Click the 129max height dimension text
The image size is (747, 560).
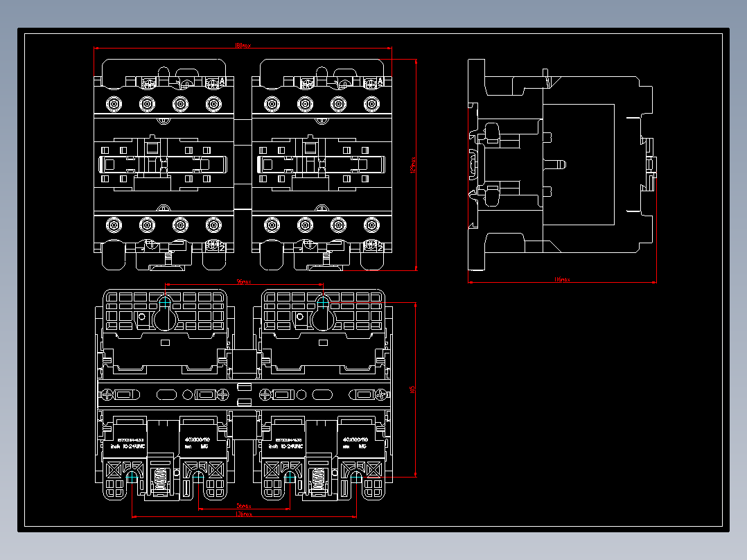[x=413, y=164]
